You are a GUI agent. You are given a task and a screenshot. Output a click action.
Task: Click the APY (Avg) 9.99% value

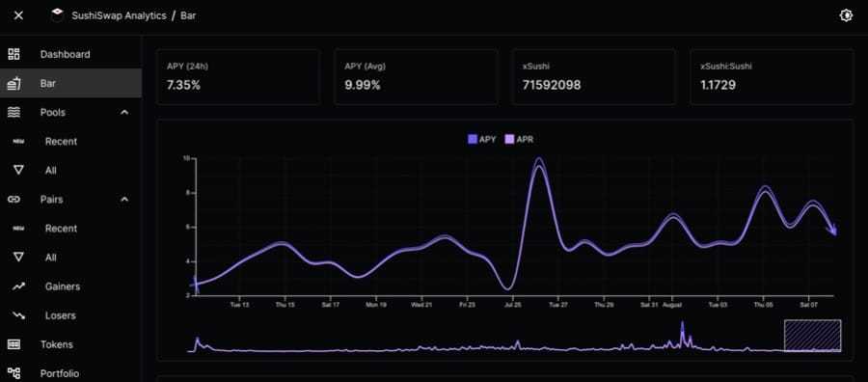(x=363, y=85)
